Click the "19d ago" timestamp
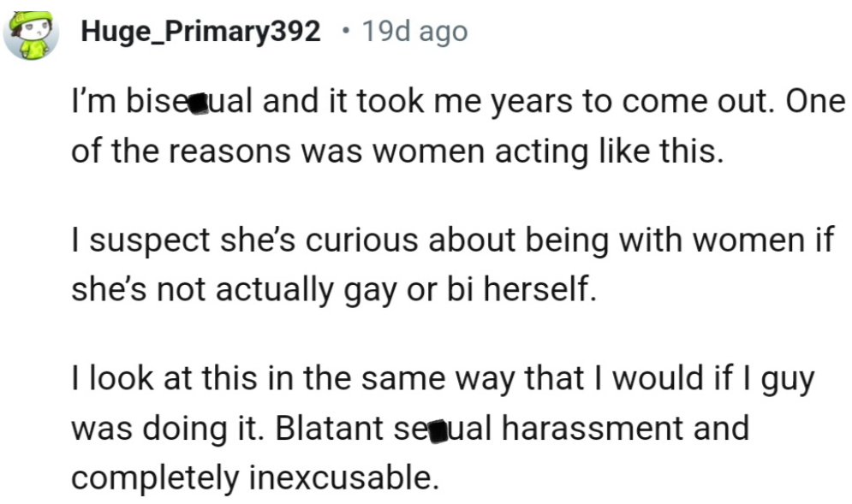The height and width of the screenshot is (504, 852). 414,33
